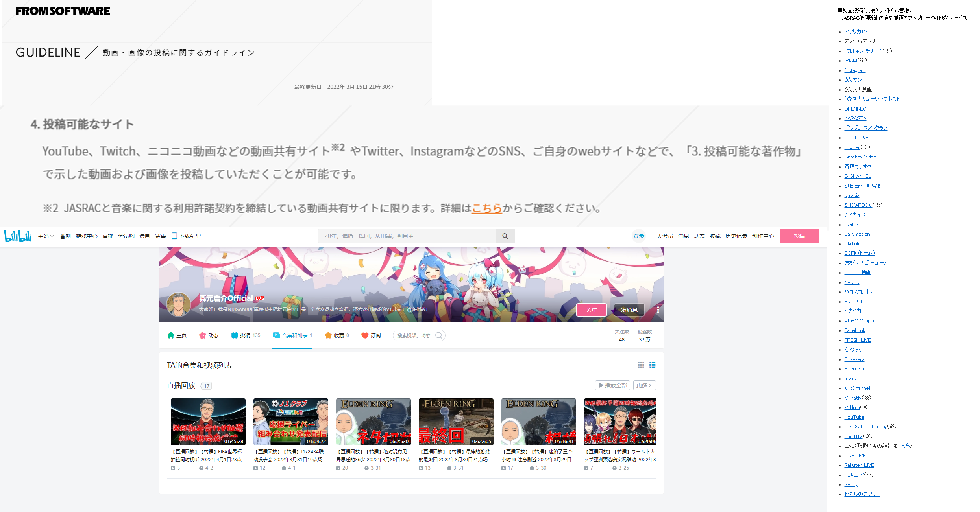Image resolution: width=980 pixels, height=512 pixels.
Task: Open 頑張れ日本 thumbnail 02:20:06
Action: pos(620,422)
